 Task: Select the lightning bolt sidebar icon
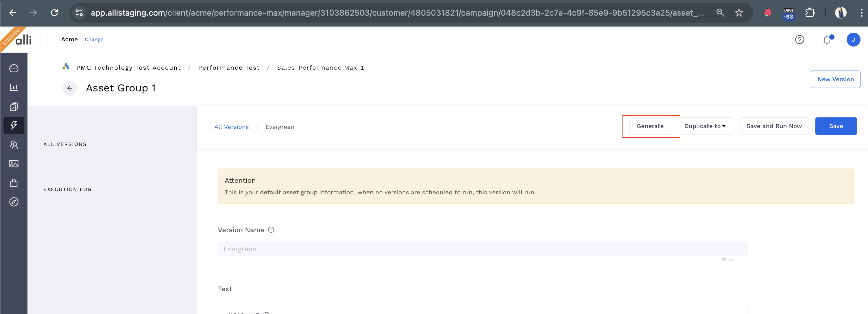tap(14, 125)
